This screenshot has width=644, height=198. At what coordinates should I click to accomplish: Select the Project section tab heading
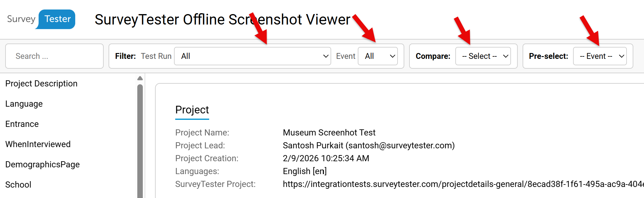pos(192,110)
